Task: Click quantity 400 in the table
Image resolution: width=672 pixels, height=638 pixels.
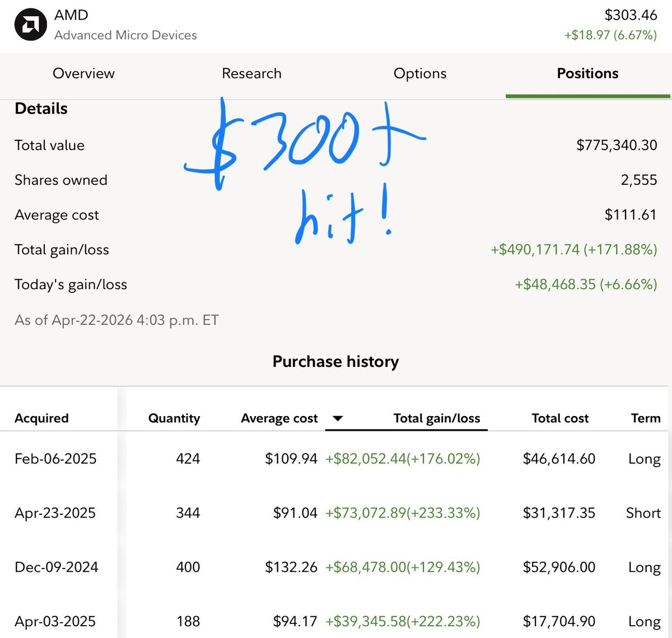Action: point(188,567)
